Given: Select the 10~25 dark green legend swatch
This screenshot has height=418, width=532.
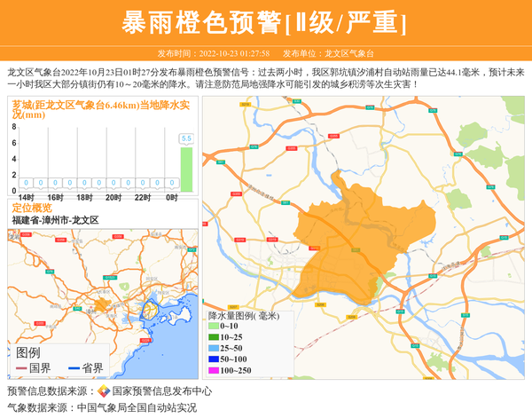Looking at the screenshot, I should (213, 337).
